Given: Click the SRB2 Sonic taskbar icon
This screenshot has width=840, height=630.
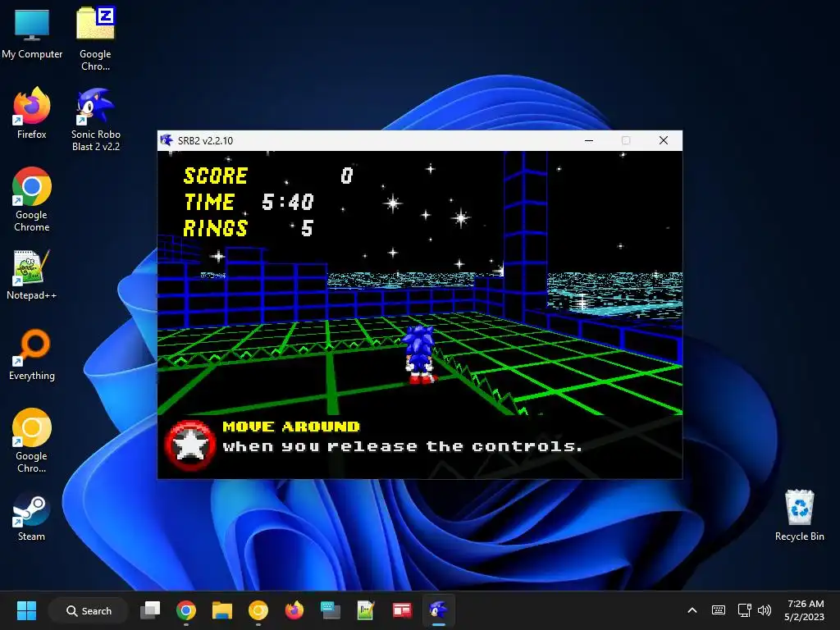Looking at the screenshot, I should 438,610.
